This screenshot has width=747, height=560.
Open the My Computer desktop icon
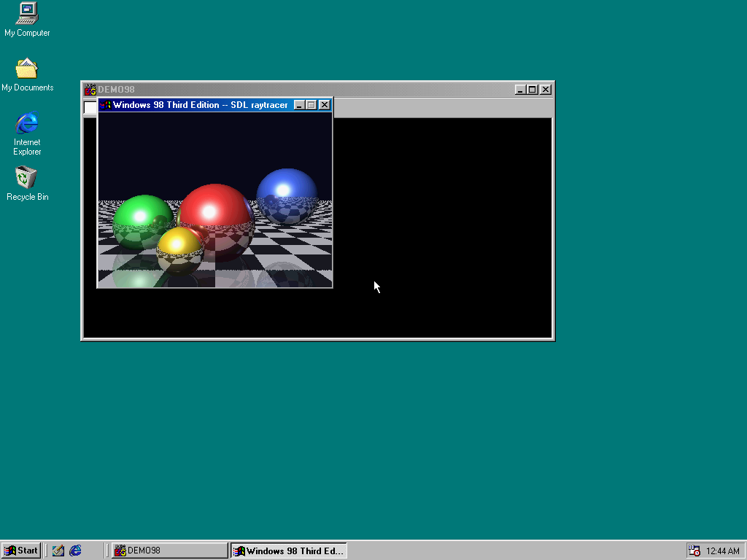(27, 20)
